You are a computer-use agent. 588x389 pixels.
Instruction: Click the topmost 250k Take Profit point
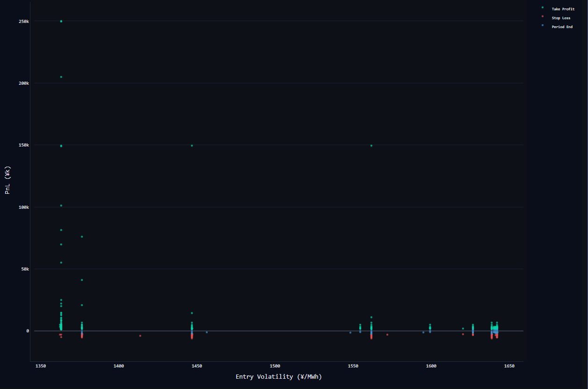click(x=61, y=21)
